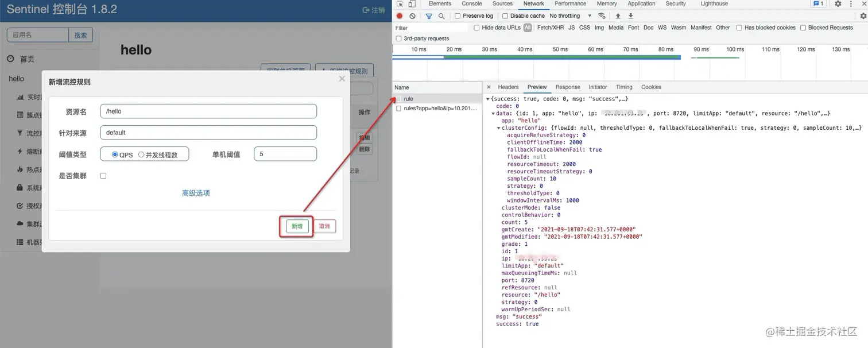This screenshot has width=868, height=348.
Task: Enable Disable cache checkbox
Action: pos(505,16)
